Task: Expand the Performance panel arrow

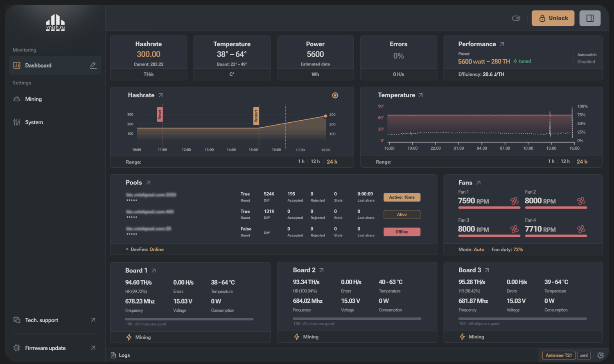Action: [502, 44]
